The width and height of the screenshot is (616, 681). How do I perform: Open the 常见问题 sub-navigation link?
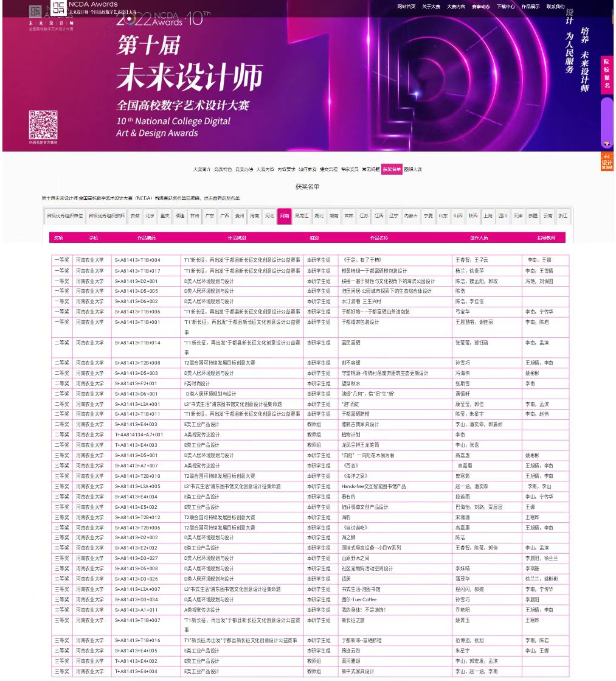[x=370, y=169]
